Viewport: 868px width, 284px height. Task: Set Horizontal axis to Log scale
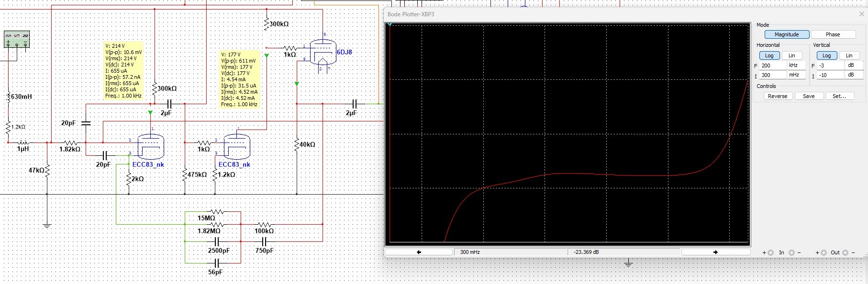[x=769, y=55]
